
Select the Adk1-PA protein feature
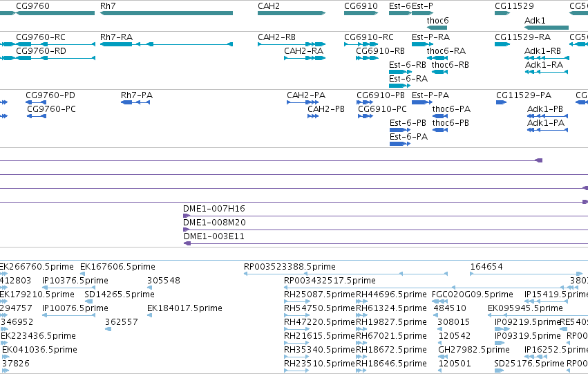tap(547, 130)
